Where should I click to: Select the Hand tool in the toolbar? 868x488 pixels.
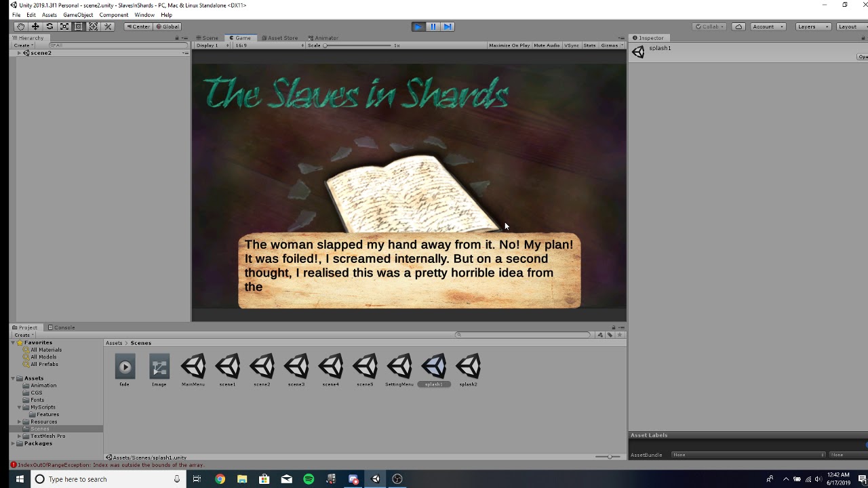click(21, 26)
